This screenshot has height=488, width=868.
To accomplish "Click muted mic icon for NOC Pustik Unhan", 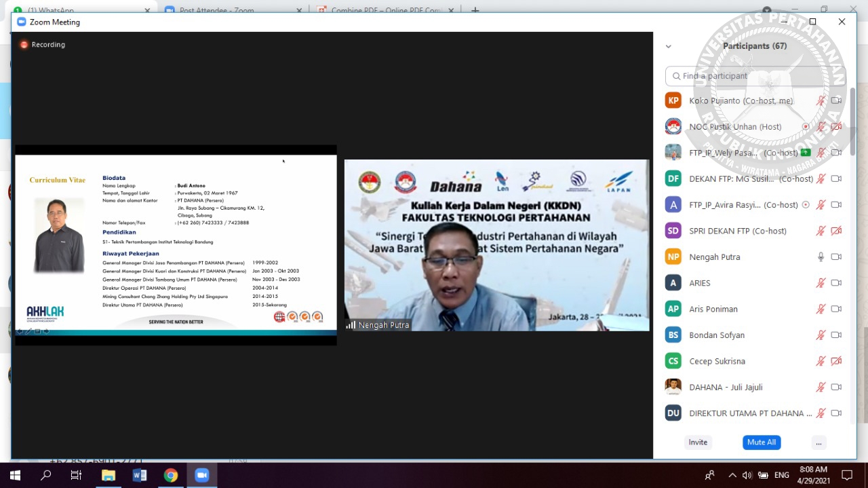I will pyautogui.click(x=821, y=127).
